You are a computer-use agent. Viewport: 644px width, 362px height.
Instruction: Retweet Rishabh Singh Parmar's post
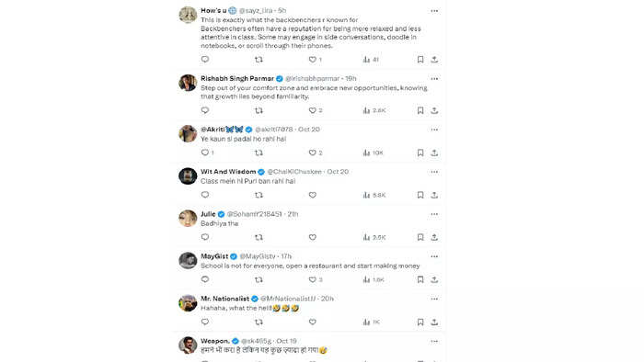[259, 110]
